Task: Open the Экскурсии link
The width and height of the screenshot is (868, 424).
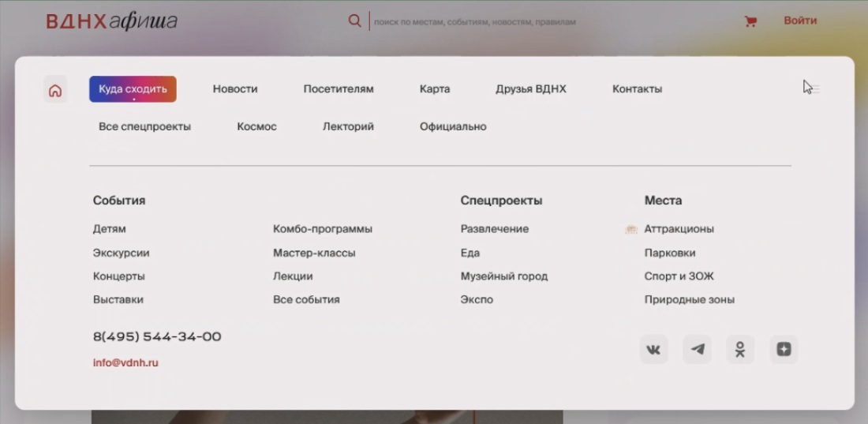Action: point(122,253)
